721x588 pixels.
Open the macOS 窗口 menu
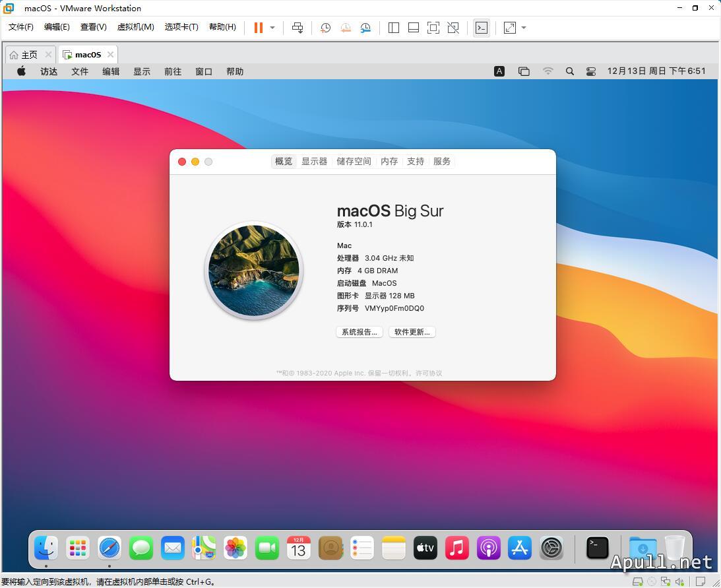click(x=204, y=71)
